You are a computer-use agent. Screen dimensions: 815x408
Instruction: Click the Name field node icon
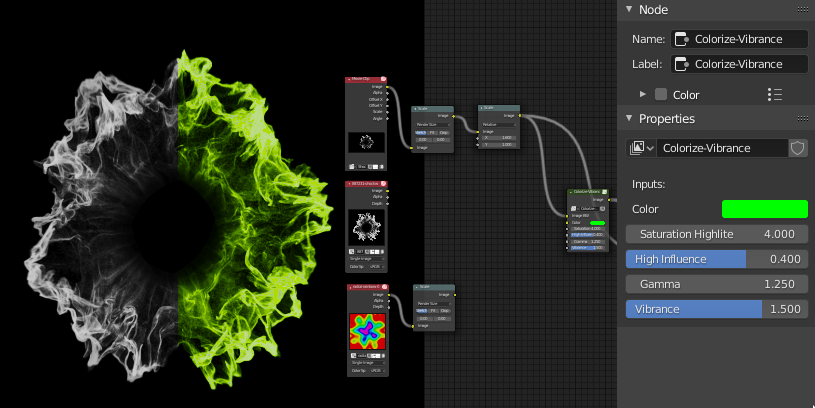682,39
